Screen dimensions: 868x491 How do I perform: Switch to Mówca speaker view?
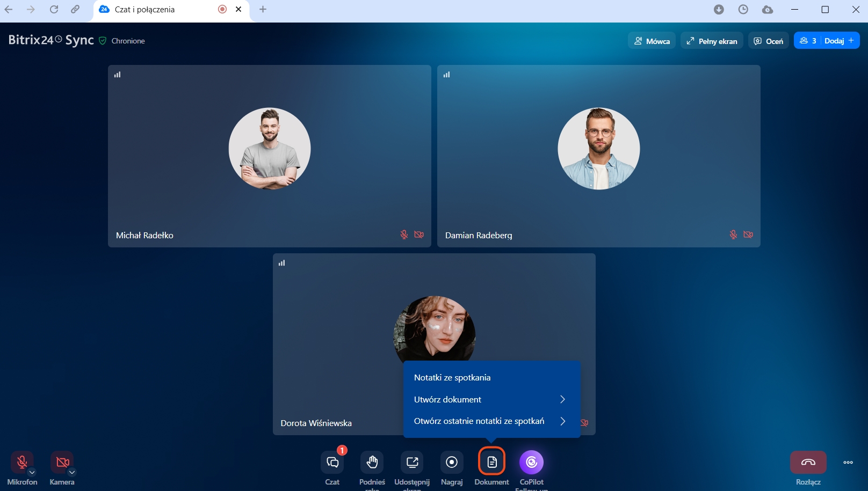(652, 41)
